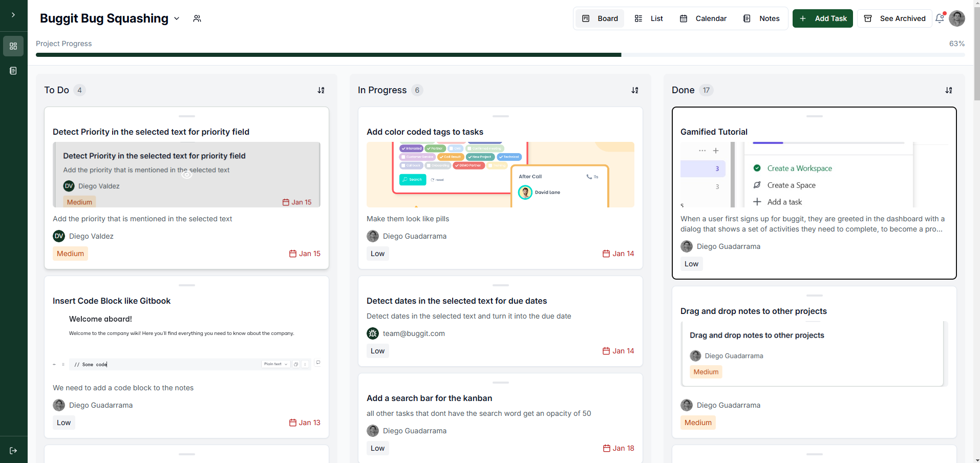Click drag handle on Gamified Tutorial card
The width and height of the screenshot is (980, 463).
pos(814,116)
